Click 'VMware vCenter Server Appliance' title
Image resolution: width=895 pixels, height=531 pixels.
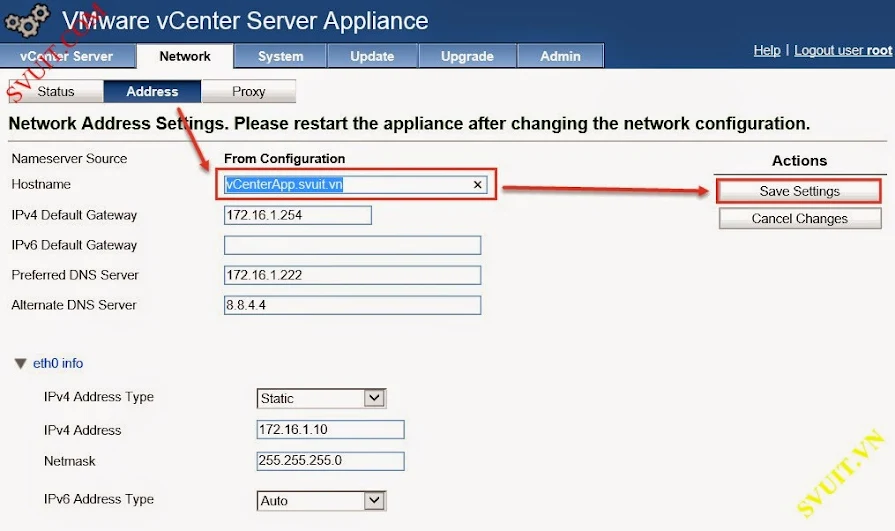pyautogui.click(x=245, y=21)
